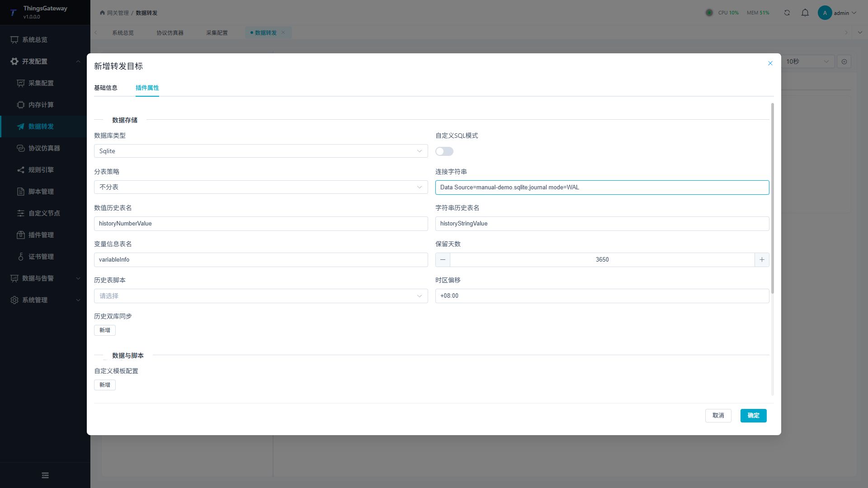This screenshot has height=488, width=868.
Task: Open the 历史表脚本 dropdown
Action: (261, 296)
